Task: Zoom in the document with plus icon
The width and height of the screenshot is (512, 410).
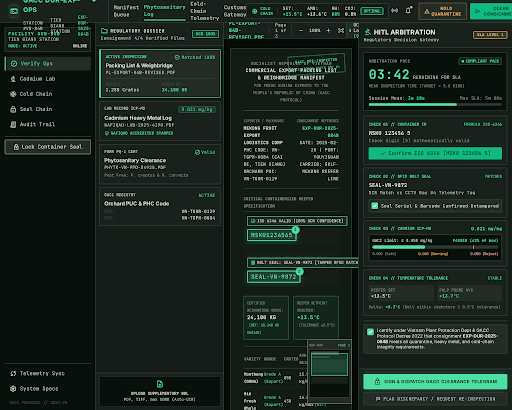Action: coord(328,31)
